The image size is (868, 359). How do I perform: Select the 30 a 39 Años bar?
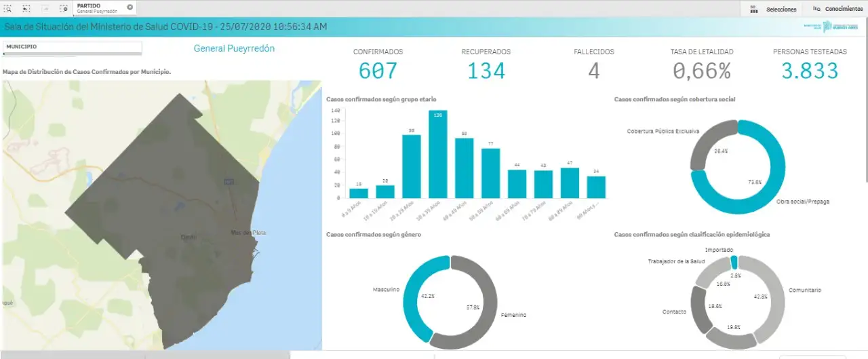point(437,153)
